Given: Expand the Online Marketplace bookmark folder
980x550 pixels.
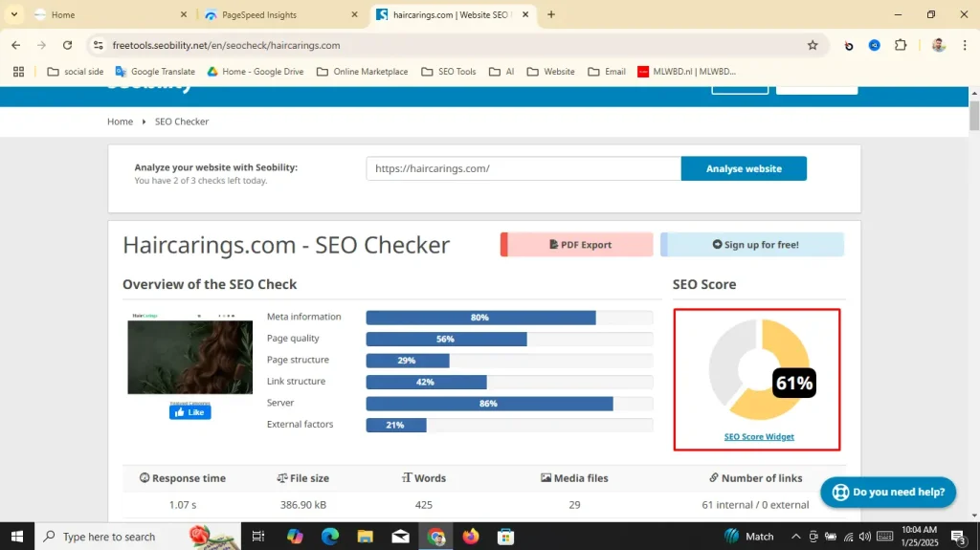Looking at the screenshot, I should (x=362, y=72).
